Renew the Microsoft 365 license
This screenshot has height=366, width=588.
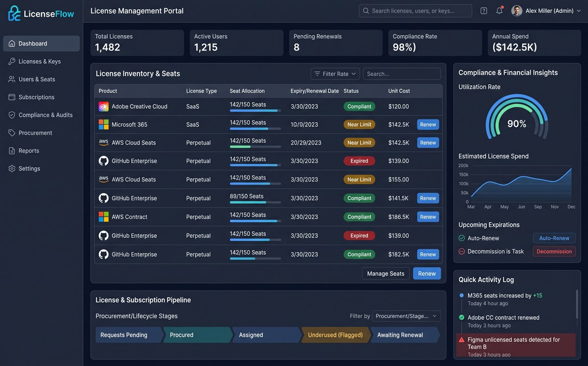(428, 125)
